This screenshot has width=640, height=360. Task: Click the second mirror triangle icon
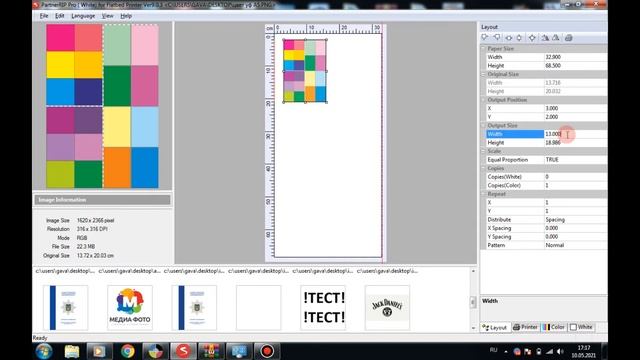tap(556, 38)
